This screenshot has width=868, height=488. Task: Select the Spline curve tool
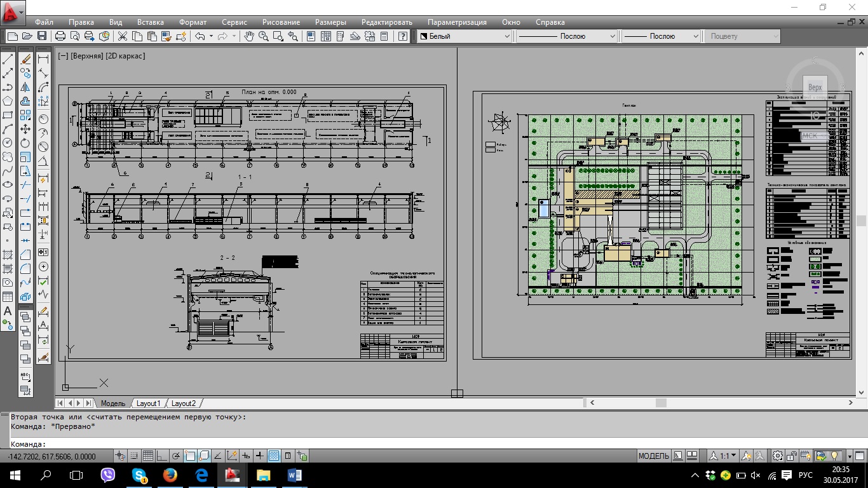(x=8, y=170)
